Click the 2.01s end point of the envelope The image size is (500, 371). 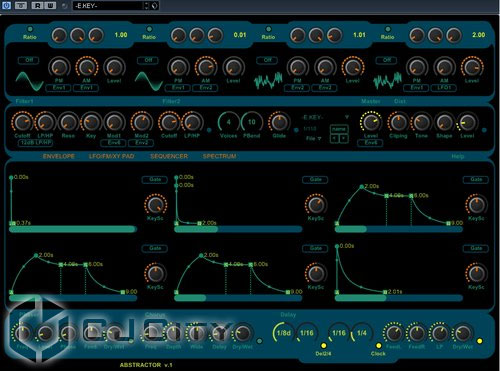click(385, 292)
